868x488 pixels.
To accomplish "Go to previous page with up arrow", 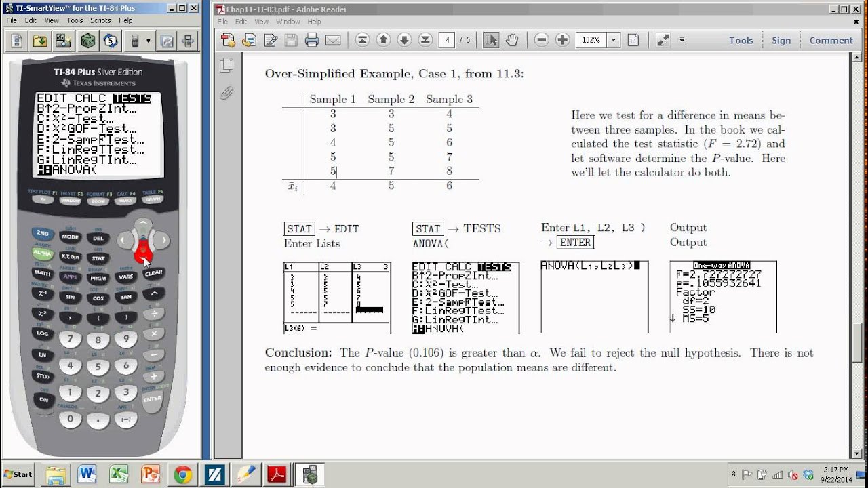I will coord(383,40).
